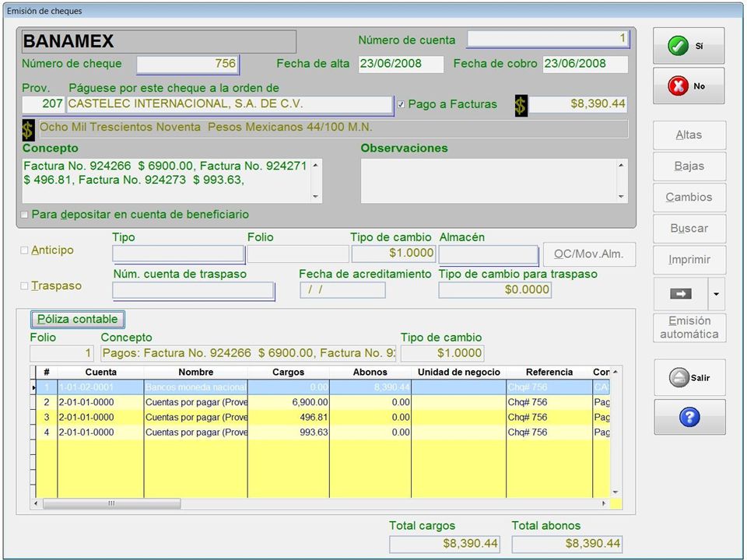
Task: Open the dropdown arrow next to navigation button
Action: [716, 294]
